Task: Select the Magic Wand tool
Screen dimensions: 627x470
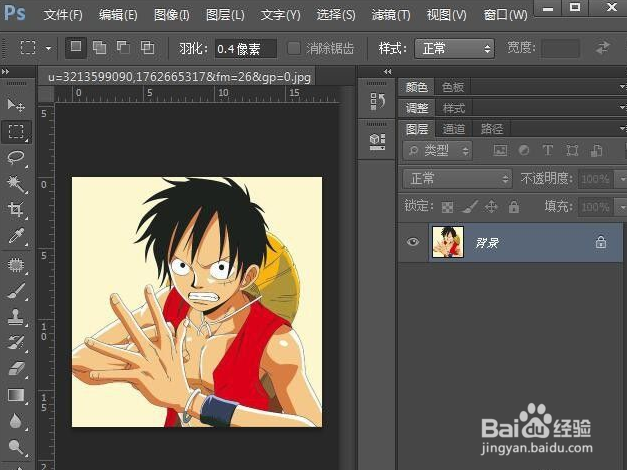Action: [16, 183]
